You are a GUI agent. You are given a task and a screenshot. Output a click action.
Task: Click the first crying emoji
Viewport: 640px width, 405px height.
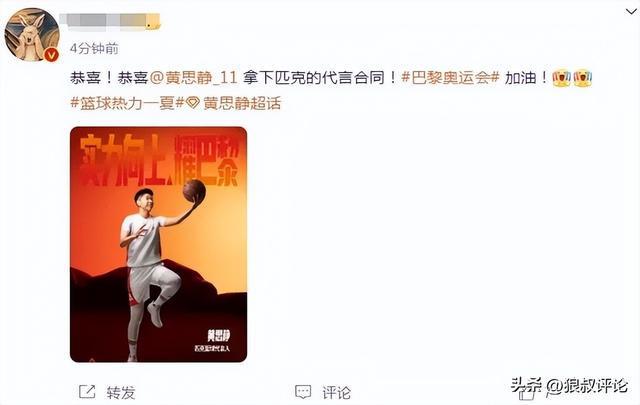point(561,78)
